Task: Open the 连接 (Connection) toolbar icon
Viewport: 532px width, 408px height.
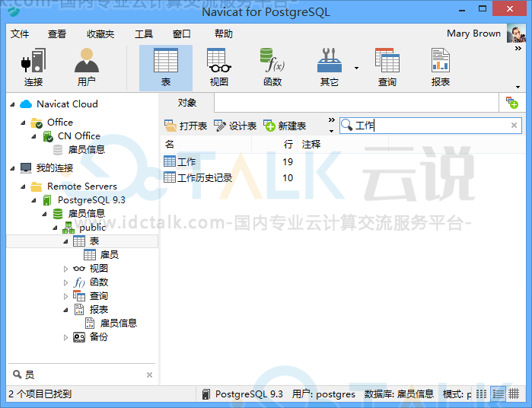Action: [33, 68]
